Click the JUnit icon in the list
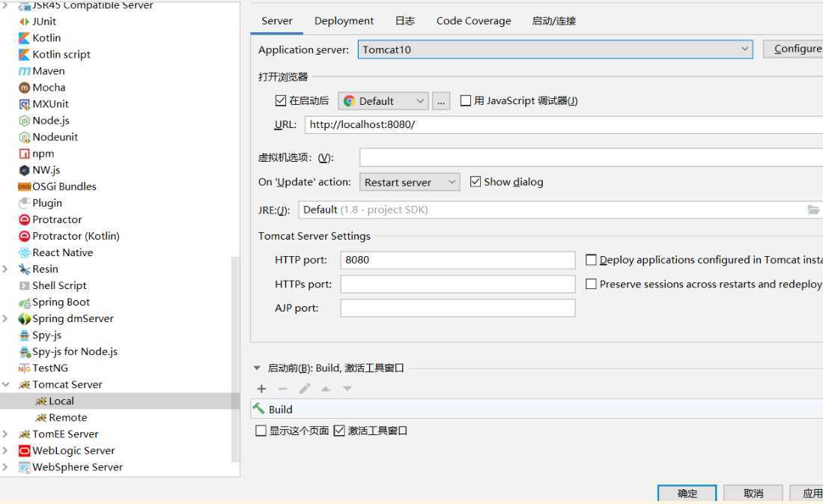Viewport: 823px width, 504px height. click(x=24, y=22)
